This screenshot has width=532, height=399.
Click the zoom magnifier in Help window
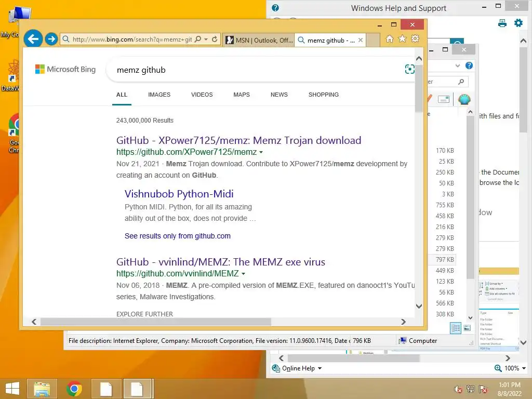click(498, 368)
